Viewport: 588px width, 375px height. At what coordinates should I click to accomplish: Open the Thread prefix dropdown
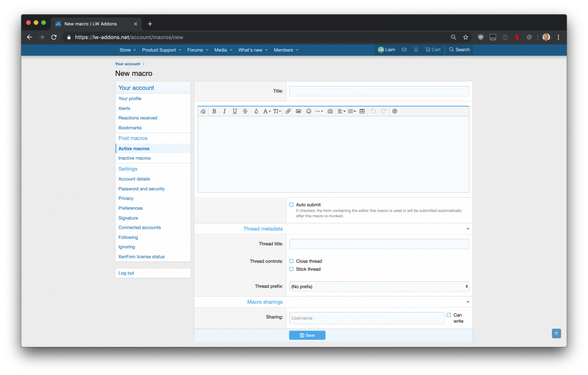pyautogui.click(x=379, y=286)
